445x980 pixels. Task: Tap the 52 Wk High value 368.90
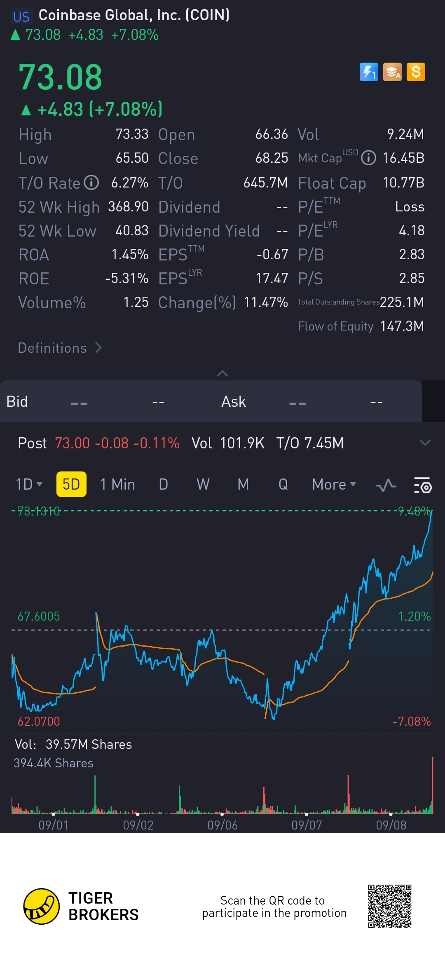click(128, 207)
